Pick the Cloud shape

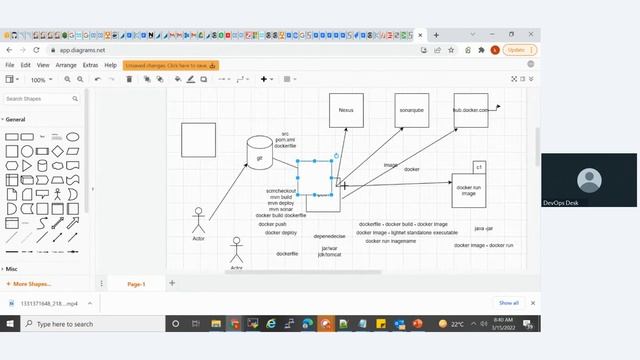pyautogui.click(x=58, y=166)
